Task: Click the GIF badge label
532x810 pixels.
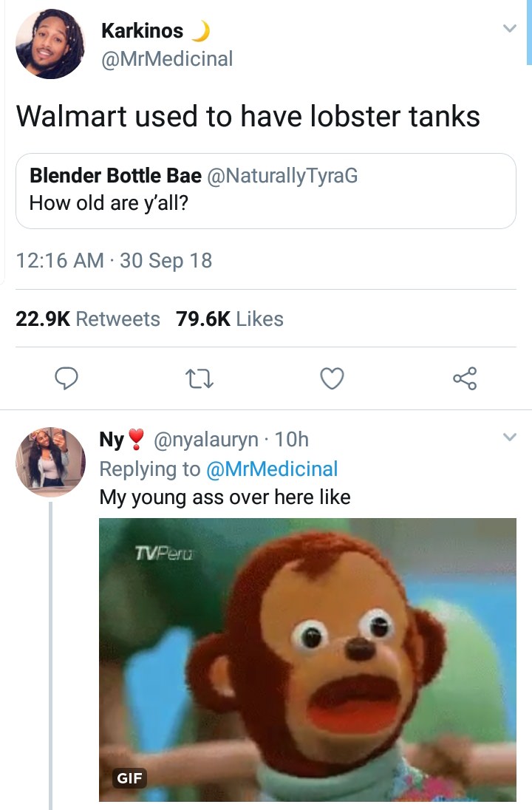Action: (130, 777)
